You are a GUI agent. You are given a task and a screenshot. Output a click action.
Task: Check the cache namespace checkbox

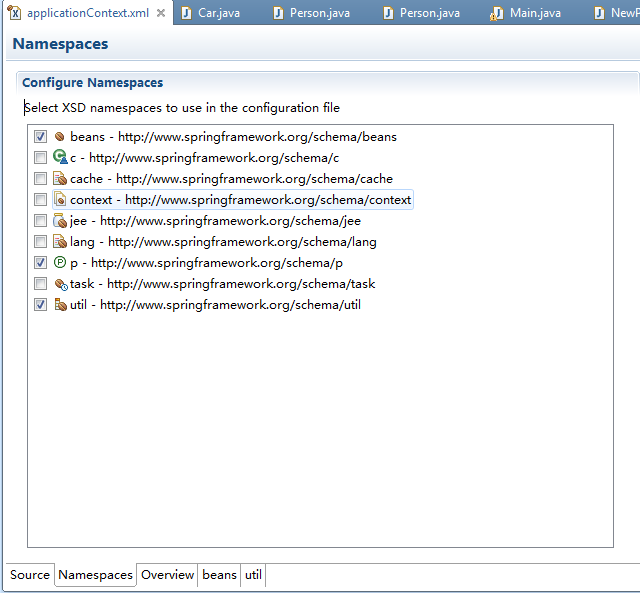[x=40, y=179]
